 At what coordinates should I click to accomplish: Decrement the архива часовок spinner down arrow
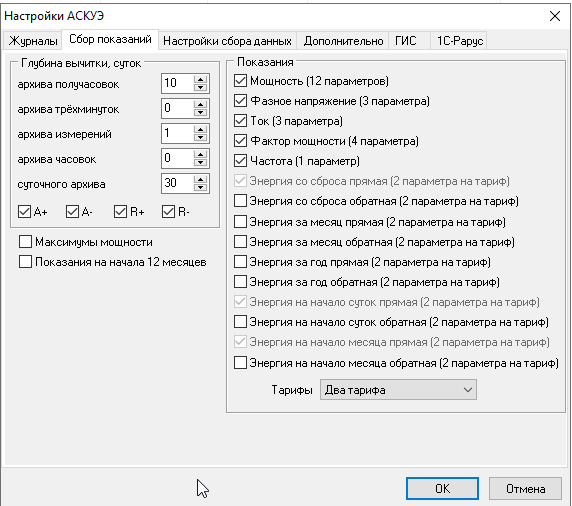200,162
